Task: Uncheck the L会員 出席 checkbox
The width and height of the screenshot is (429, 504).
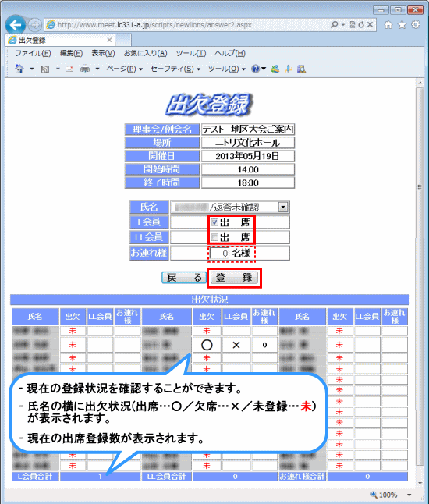Action: [x=214, y=222]
